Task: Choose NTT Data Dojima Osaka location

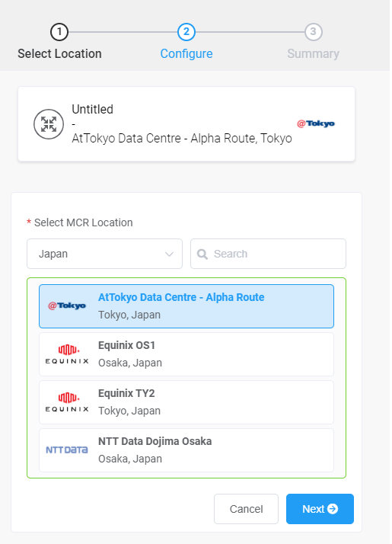Action: (x=186, y=450)
